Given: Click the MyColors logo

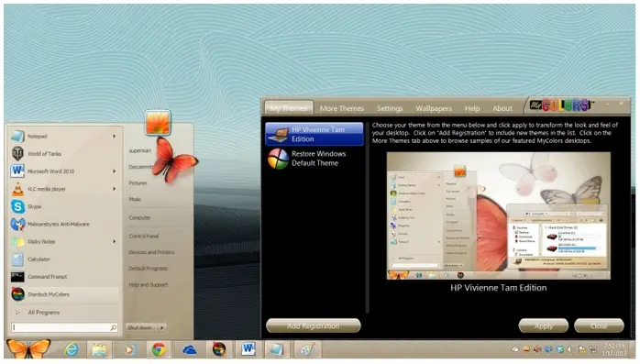Looking at the screenshot, I should (x=561, y=105).
